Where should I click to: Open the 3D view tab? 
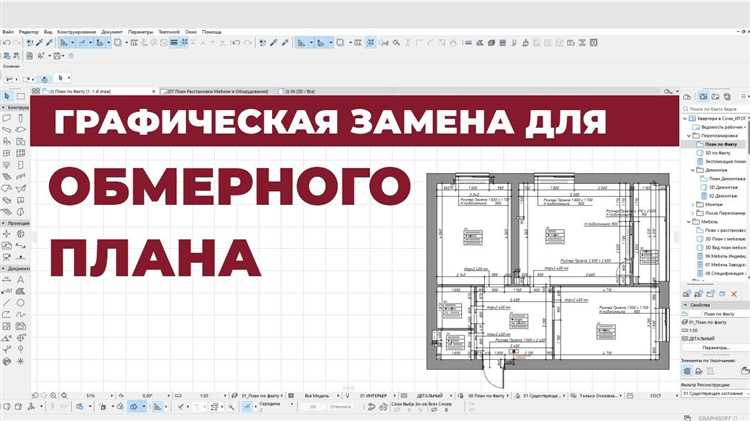click(x=299, y=91)
